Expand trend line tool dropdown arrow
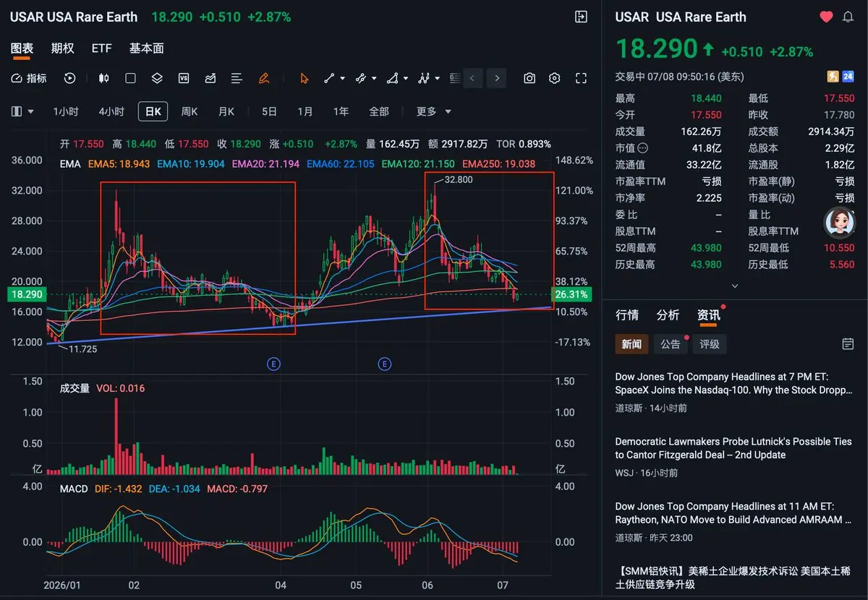The height and width of the screenshot is (600, 868). point(342,78)
